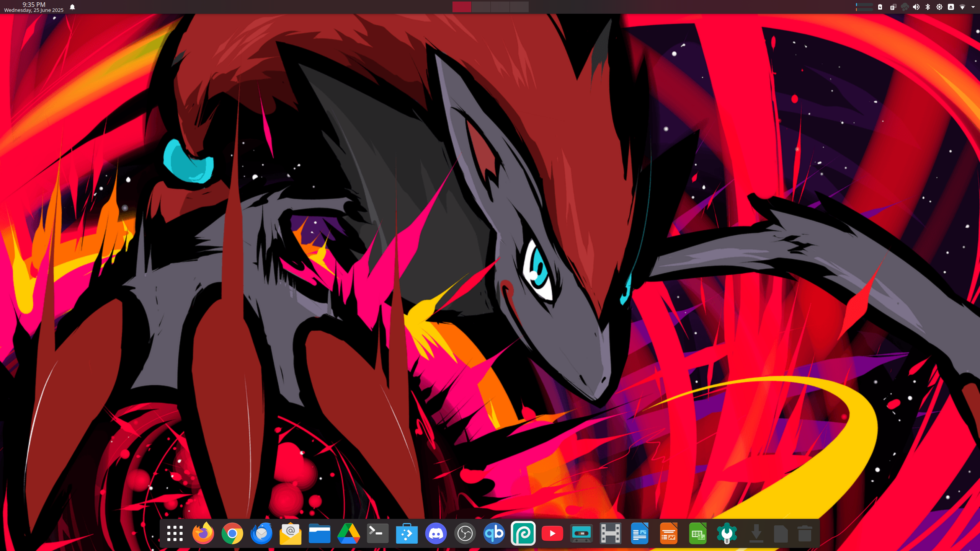The width and height of the screenshot is (980, 551).
Task: Launch Discord from the dock
Action: 436,533
